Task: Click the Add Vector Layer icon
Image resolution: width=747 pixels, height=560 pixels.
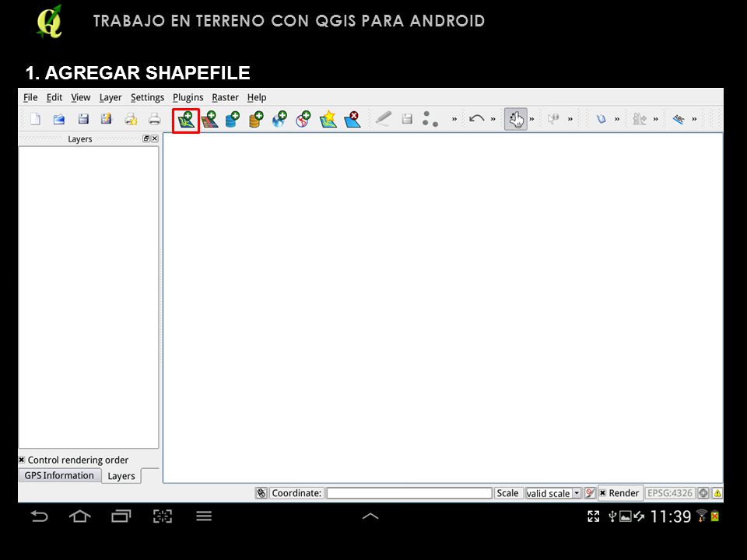Action: [185, 120]
